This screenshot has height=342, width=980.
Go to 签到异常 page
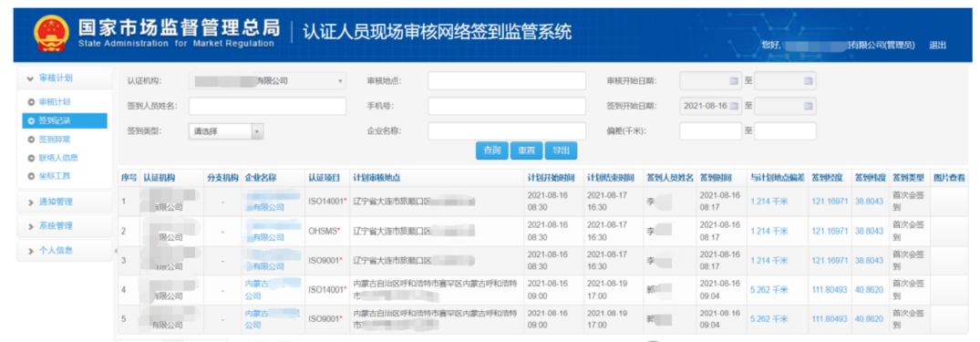point(55,140)
